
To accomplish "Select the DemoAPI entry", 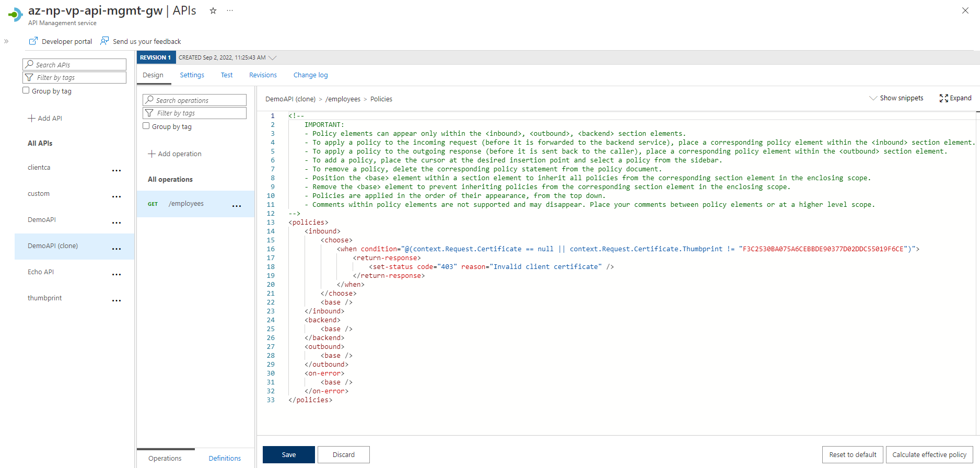I will tap(42, 220).
